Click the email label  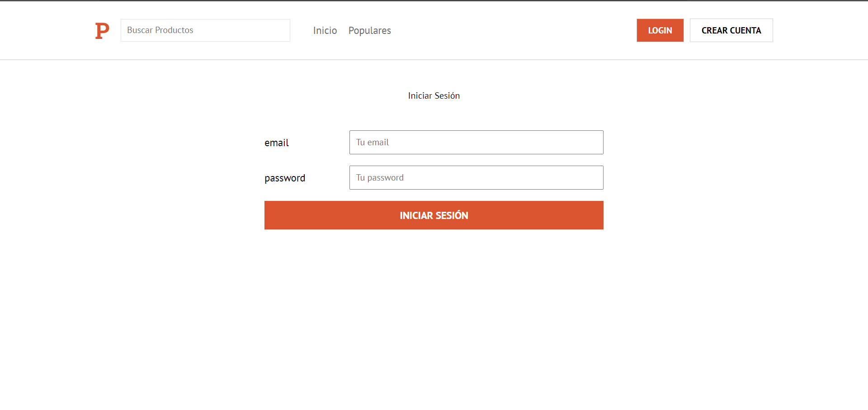tap(276, 143)
